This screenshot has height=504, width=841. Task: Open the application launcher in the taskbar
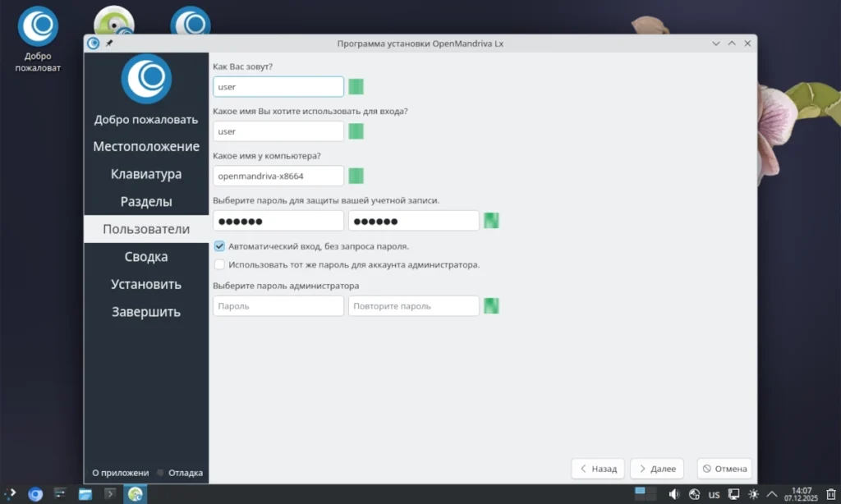(10, 494)
